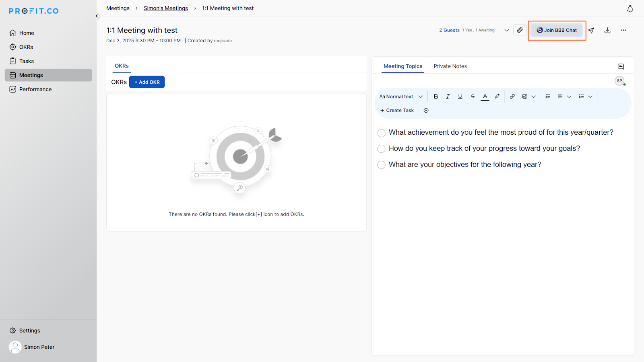Image resolution: width=644 pixels, height=362 pixels.
Task: Open the highlight color picker
Action: (497, 97)
